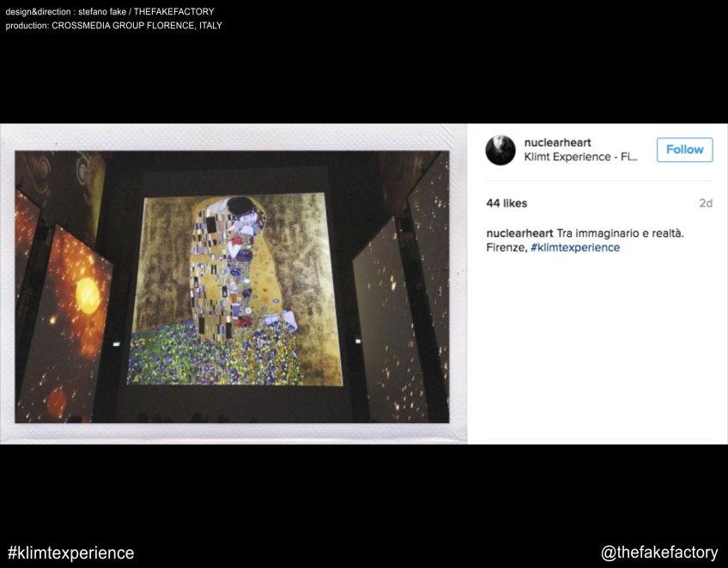Open nuclearheart profile from header username

pos(557,142)
